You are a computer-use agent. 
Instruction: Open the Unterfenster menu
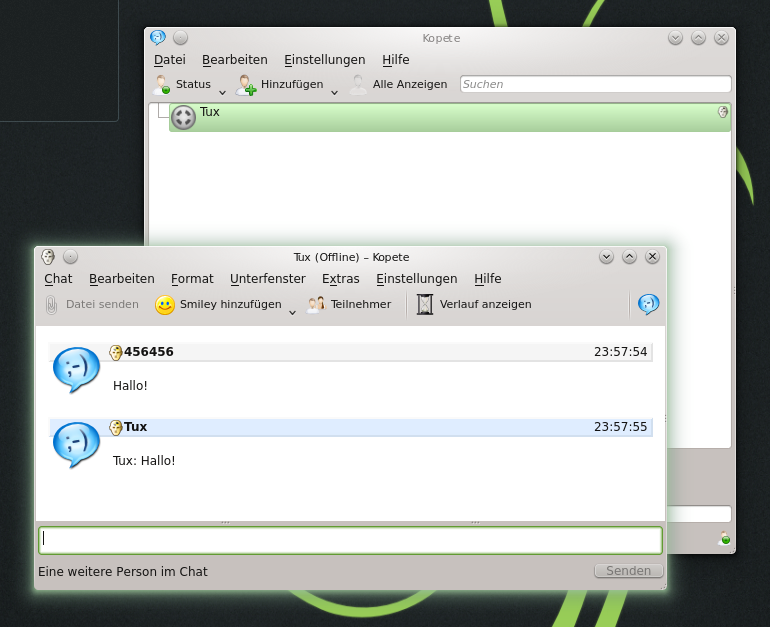click(267, 279)
